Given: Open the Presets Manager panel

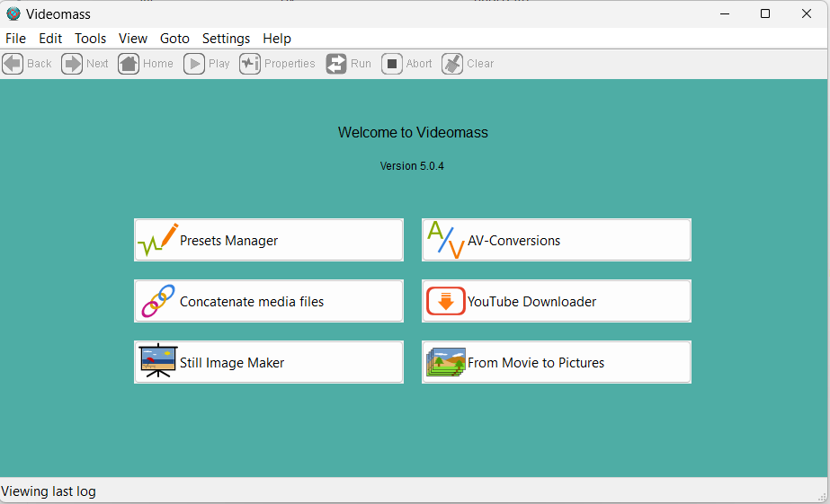Looking at the screenshot, I should (269, 240).
